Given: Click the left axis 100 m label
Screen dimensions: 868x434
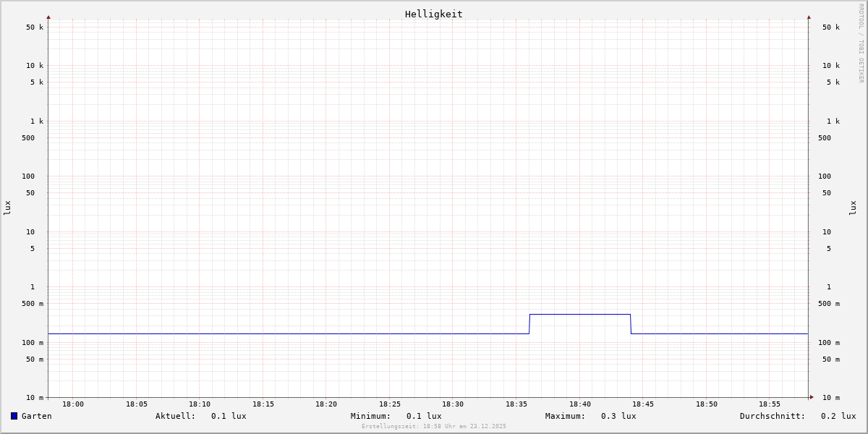Looking at the screenshot, I should 33,343.
